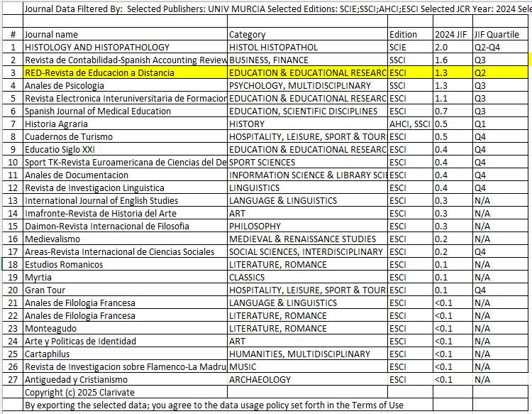Select 'Imafronte-Revista de Historia del Arte' cell
The height and width of the screenshot is (414, 532).
tap(125, 213)
